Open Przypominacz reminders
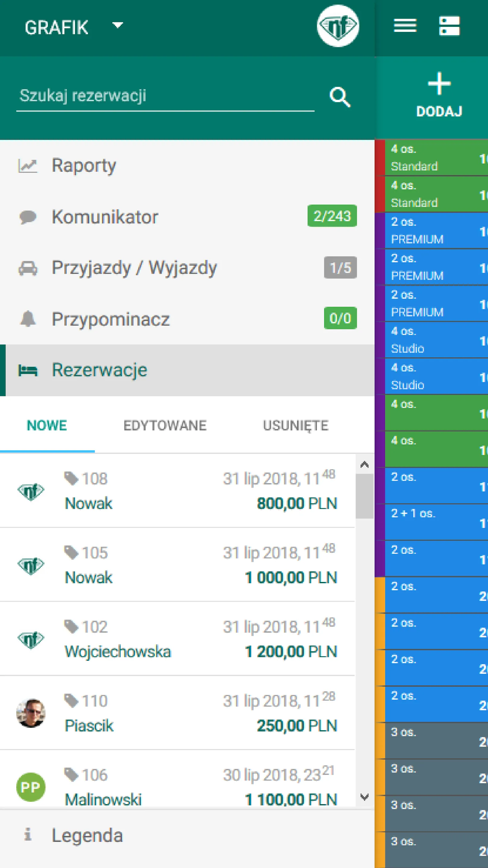This screenshot has width=488, height=868. 187,319
